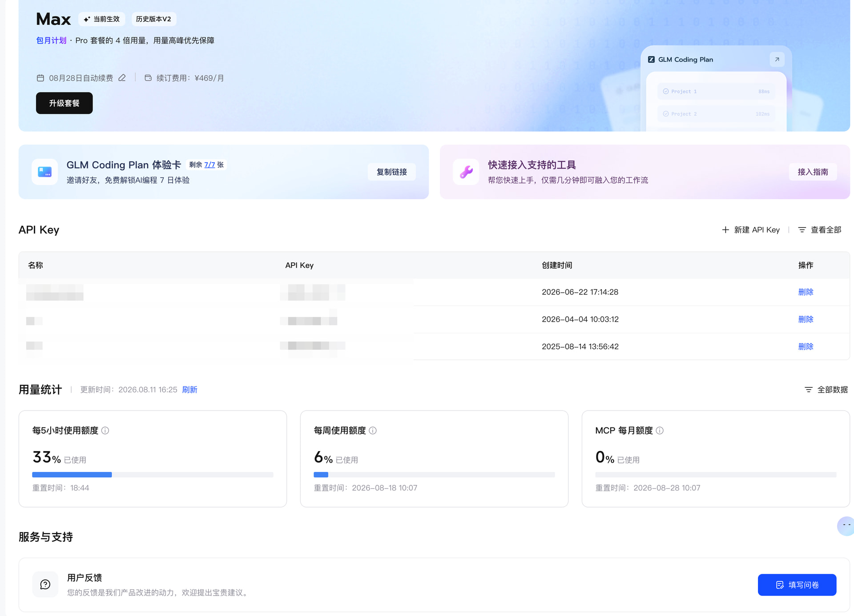Click Project 2 row in GLM Coding Plan preview

click(716, 114)
